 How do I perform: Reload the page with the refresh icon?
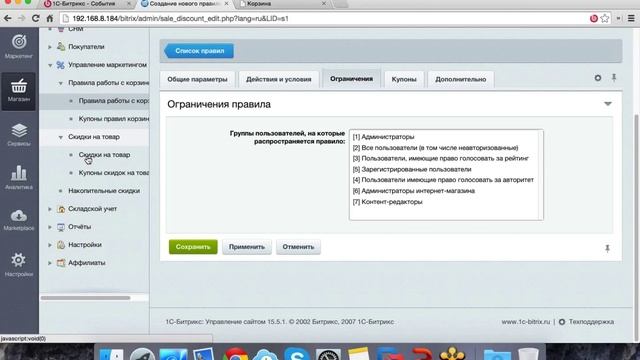[x=36, y=18]
